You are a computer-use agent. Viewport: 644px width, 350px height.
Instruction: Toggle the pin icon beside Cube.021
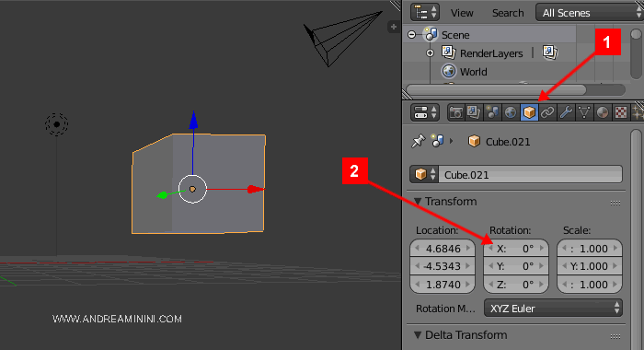[x=418, y=142]
